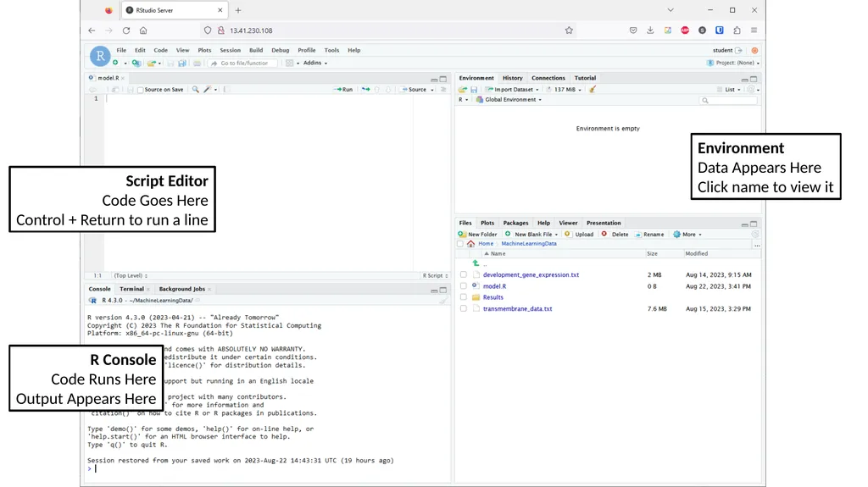868x487 pixels.
Task: Click the go to parent directory arrow
Action: [x=476, y=263]
